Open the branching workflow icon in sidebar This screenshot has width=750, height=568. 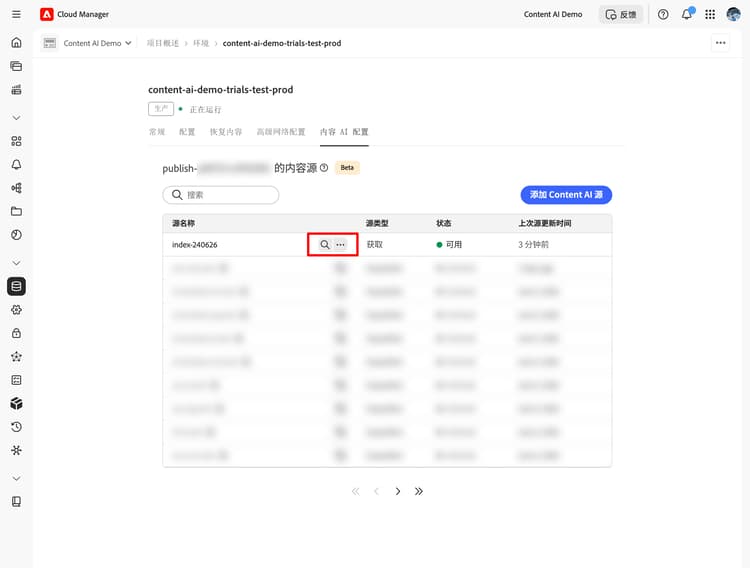[16, 188]
